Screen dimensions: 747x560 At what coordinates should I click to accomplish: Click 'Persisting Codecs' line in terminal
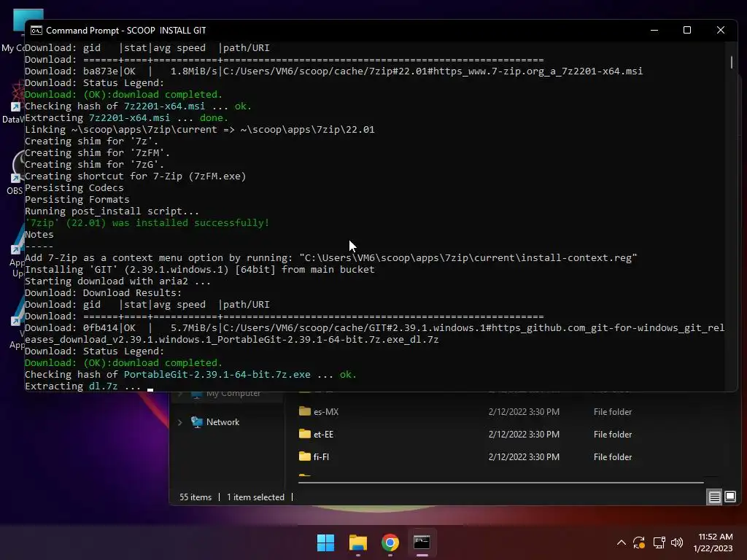tap(74, 187)
